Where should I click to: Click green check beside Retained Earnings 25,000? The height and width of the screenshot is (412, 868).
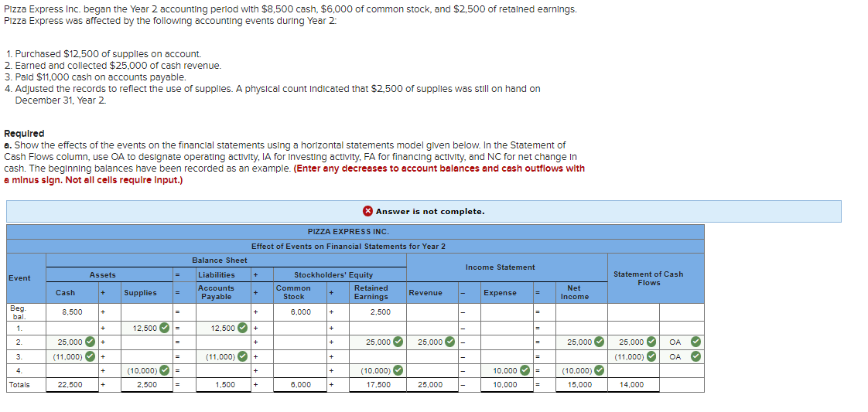pos(398,342)
